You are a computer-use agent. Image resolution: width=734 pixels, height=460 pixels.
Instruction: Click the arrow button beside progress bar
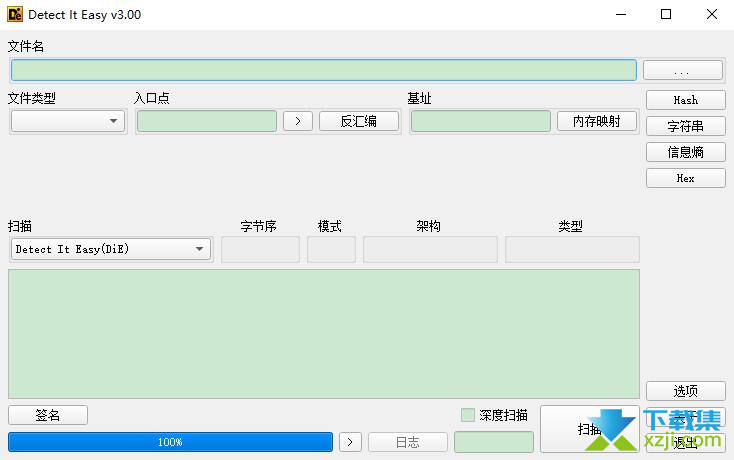click(x=350, y=442)
